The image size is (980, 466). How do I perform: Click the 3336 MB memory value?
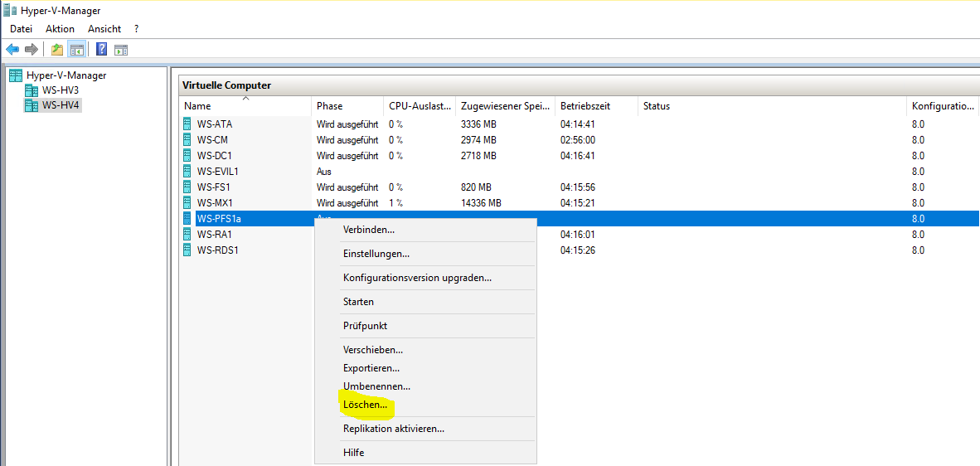tap(478, 124)
